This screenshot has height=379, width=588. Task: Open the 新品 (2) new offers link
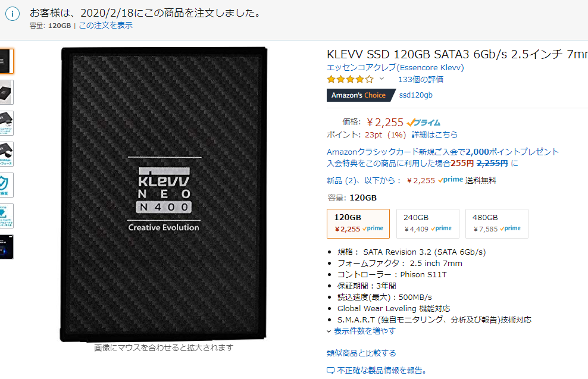[x=341, y=181]
